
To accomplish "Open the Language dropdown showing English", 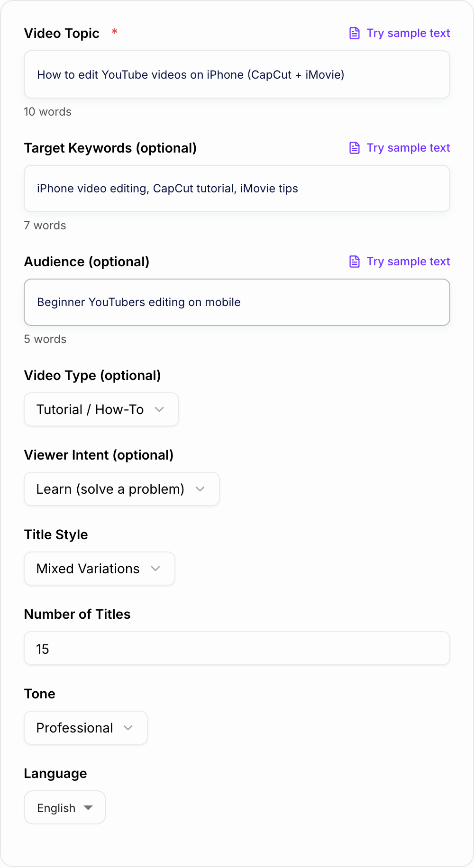I will tap(65, 807).
